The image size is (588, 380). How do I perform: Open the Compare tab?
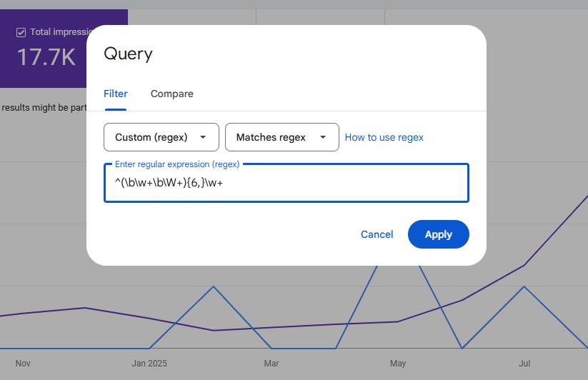coord(171,94)
